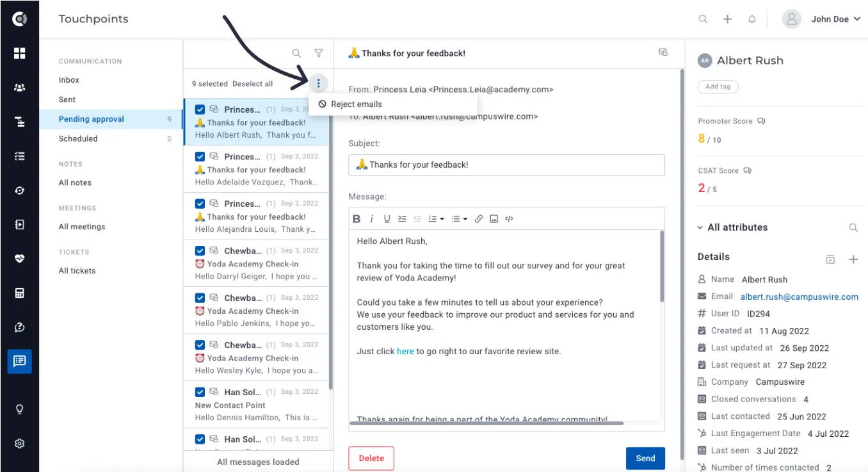Open the dashboard grid icon in sidebar
The height and width of the screenshot is (472, 868).
(x=19, y=53)
